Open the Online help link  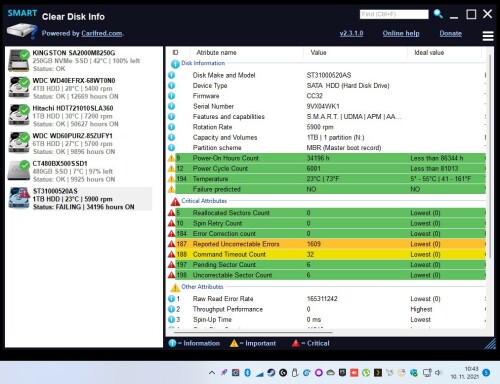(401, 33)
